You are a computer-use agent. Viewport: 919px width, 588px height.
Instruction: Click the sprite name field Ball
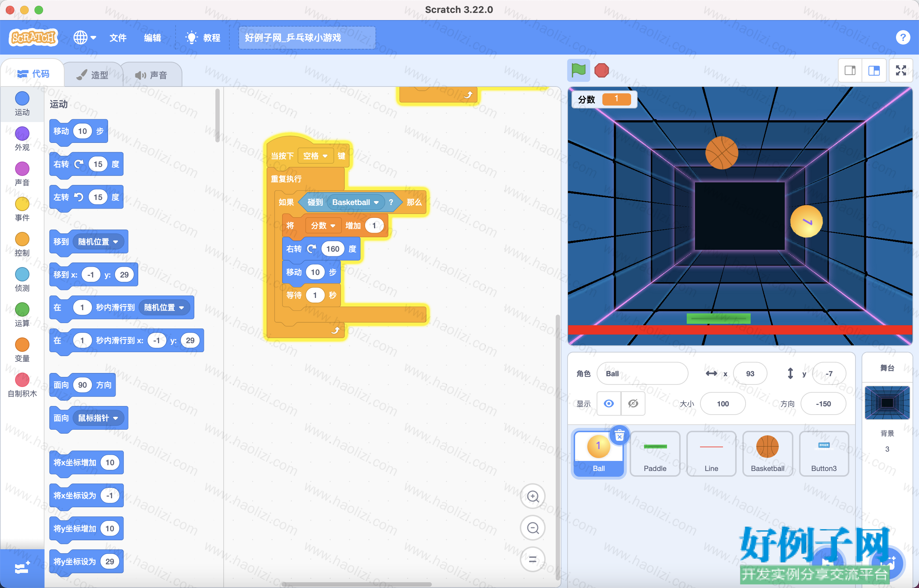tap(642, 373)
